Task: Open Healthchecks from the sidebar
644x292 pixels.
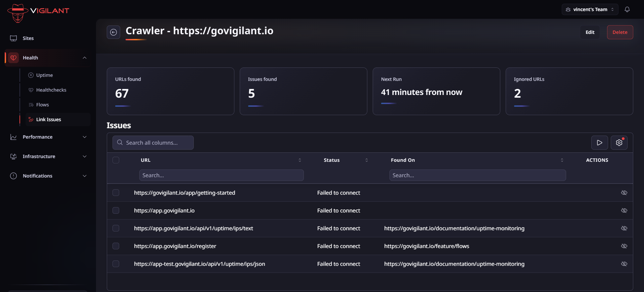Action: click(x=51, y=90)
